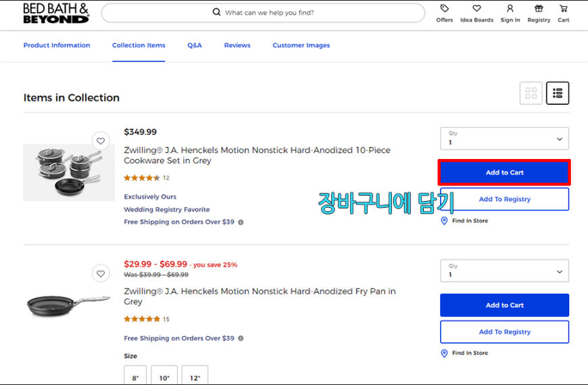Click the $349.99 price
The width and height of the screenshot is (588, 385).
pyautogui.click(x=141, y=132)
